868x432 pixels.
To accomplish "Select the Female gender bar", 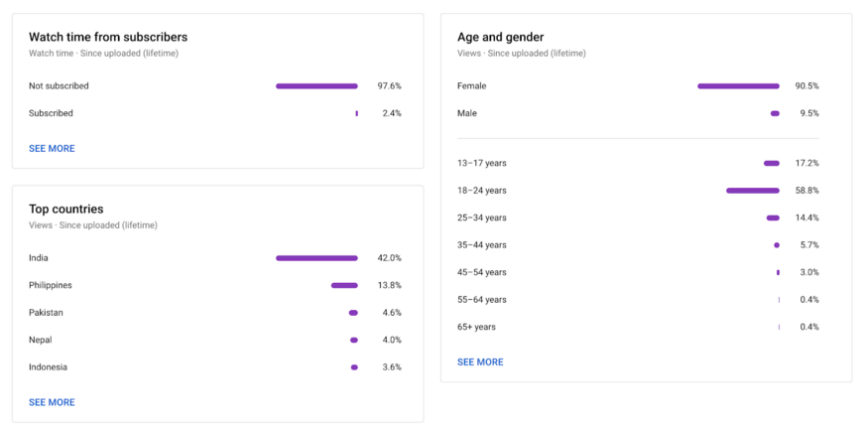I will 738,86.
